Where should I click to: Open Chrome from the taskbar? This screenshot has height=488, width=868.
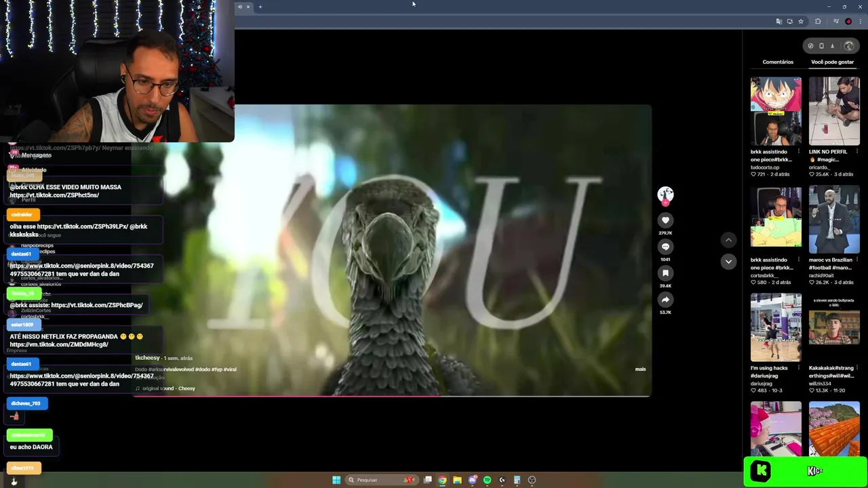[442, 480]
